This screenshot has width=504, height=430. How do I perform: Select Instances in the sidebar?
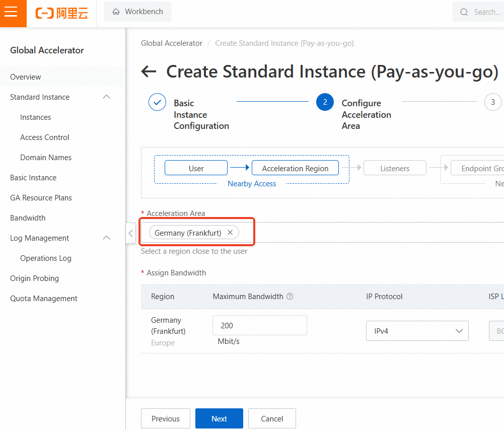pyautogui.click(x=35, y=117)
